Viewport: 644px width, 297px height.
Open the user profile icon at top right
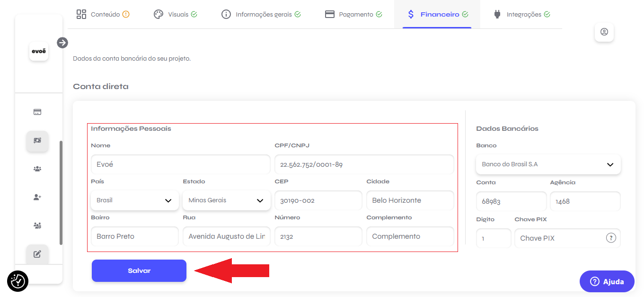coord(604,32)
